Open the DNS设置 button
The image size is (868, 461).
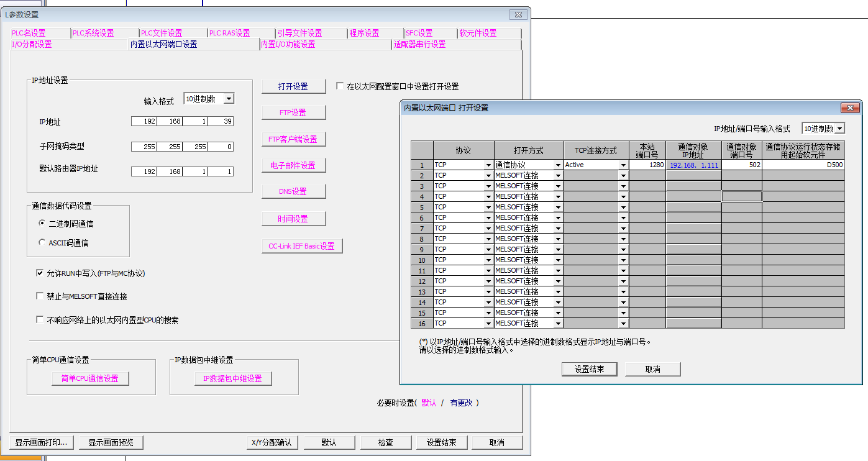(x=293, y=191)
